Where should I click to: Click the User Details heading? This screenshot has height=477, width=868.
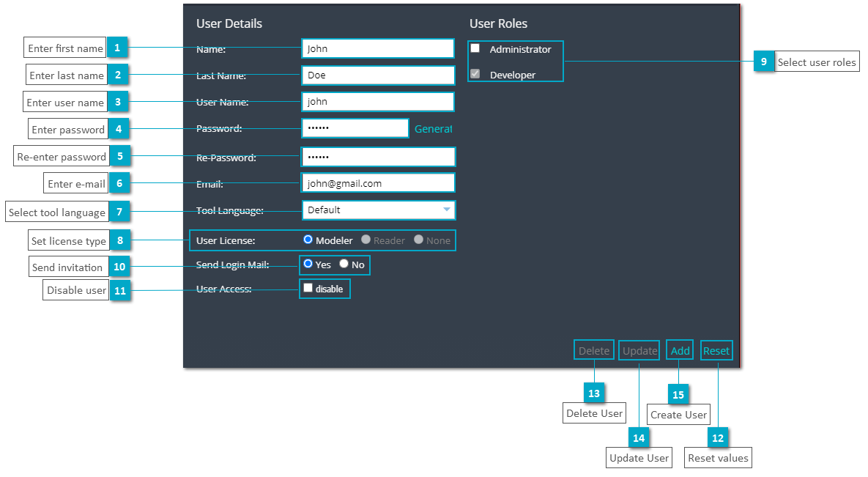[229, 24]
